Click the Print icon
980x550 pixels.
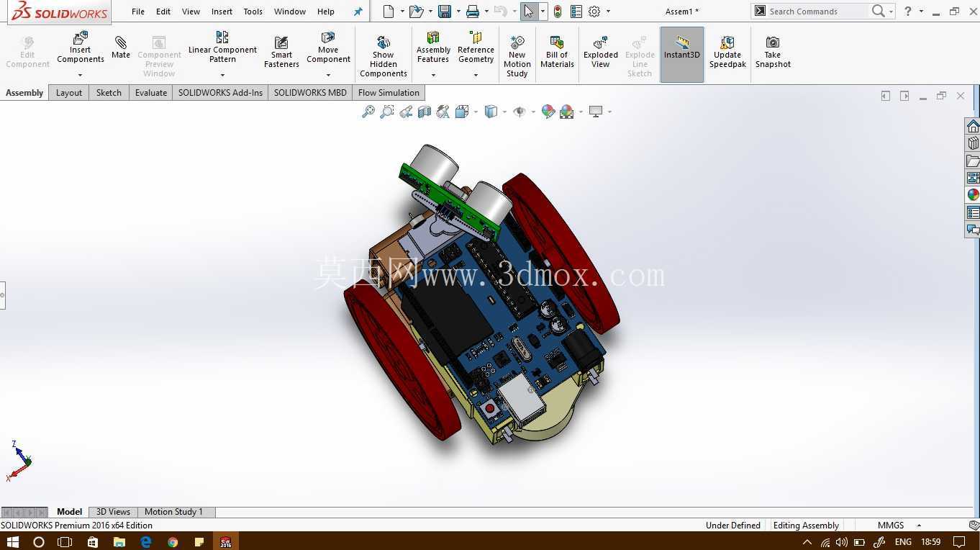pos(473,11)
